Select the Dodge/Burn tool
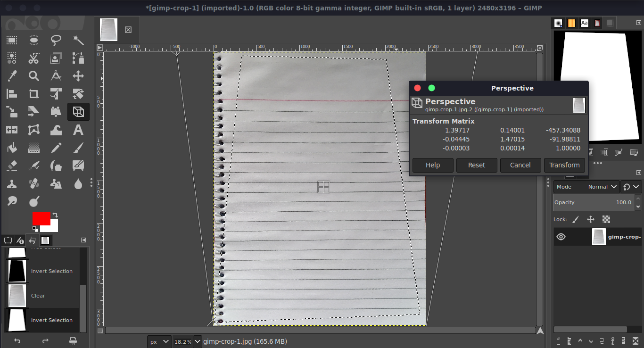The image size is (644, 348). tap(34, 201)
